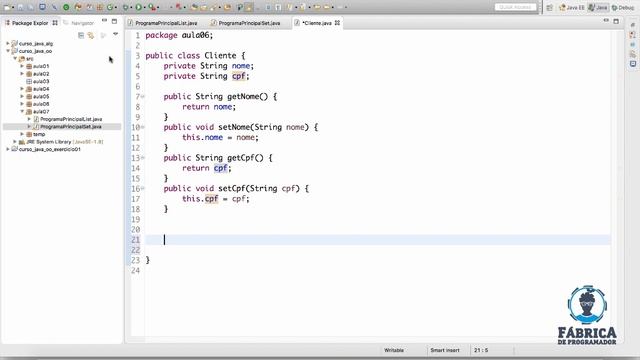Minimize the editor area

606,20
